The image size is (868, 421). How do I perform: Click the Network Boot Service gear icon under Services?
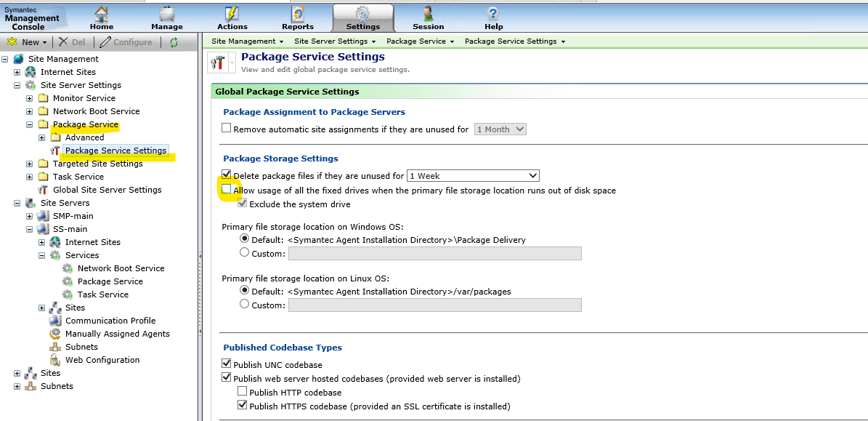68,268
